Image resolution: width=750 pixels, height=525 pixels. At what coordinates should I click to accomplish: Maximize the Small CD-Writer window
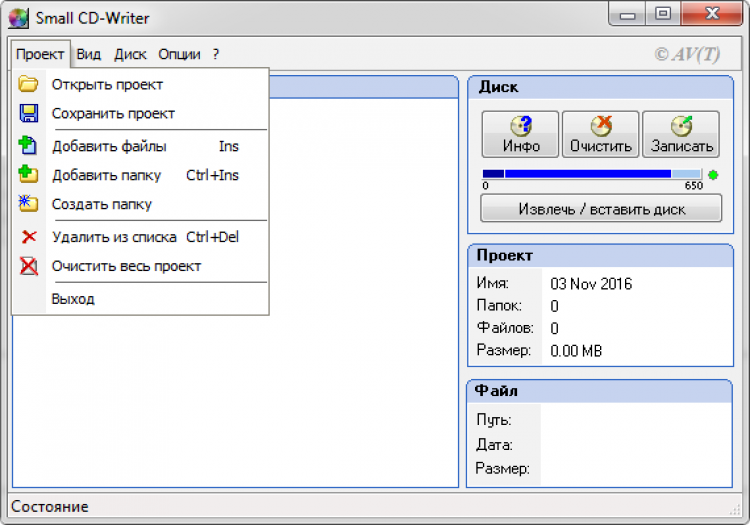pyautogui.click(x=663, y=14)
